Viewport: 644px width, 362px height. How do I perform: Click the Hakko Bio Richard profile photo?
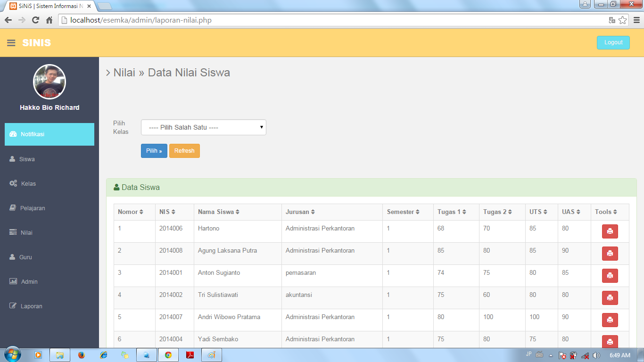click(x=50, y=82)
